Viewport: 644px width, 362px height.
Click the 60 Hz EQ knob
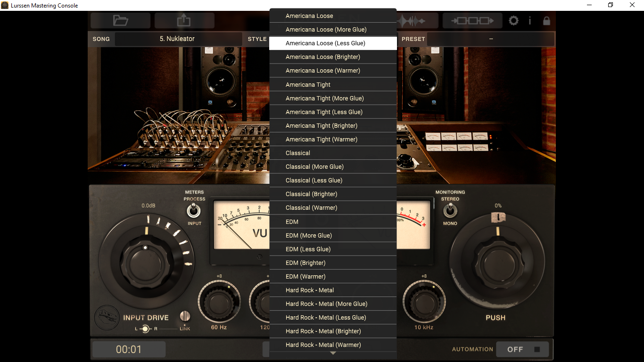pyautogui.click(x=219, y=302)
